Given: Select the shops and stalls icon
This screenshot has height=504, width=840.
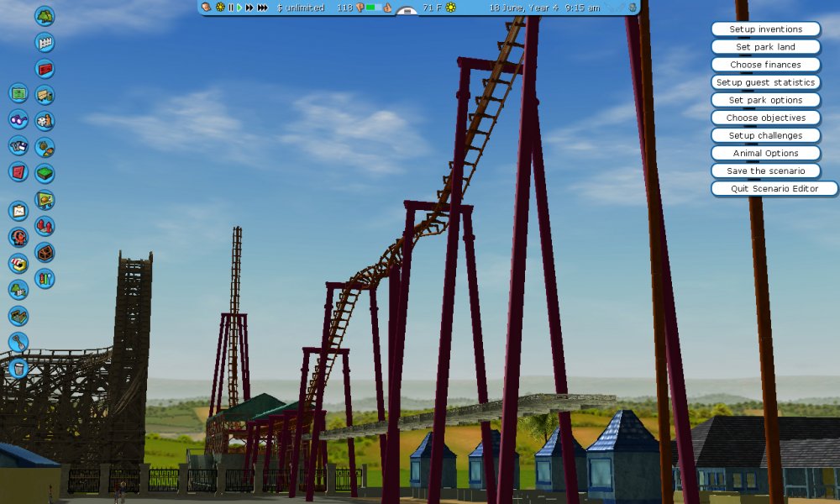Looking at the screenshot, I should coord(18,263).
